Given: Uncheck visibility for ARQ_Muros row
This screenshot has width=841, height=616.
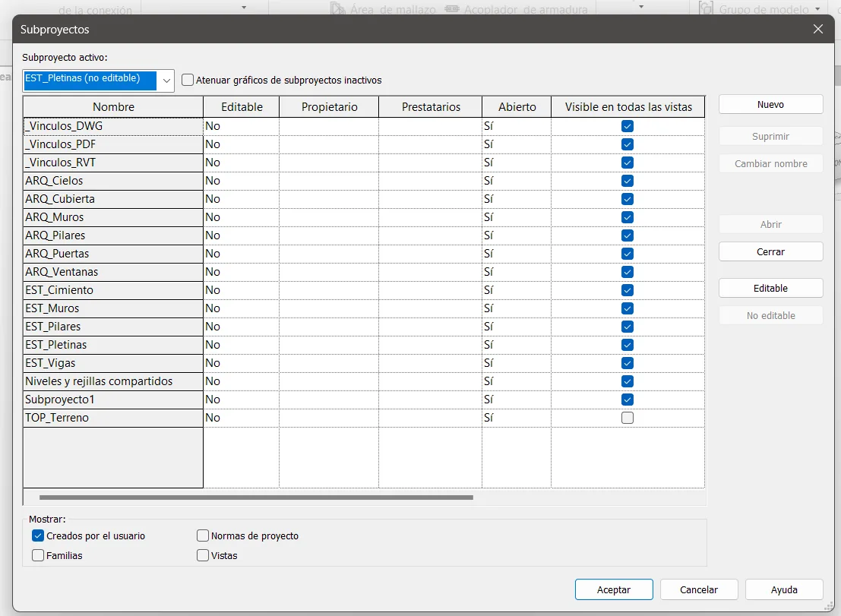Looking at the screenshot, I should (627, 217).
